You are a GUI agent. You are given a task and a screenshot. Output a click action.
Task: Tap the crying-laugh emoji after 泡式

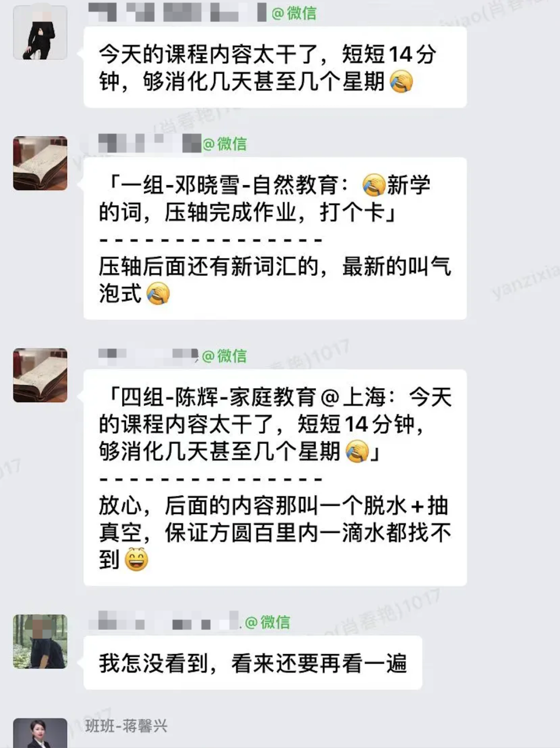point(158,294)
